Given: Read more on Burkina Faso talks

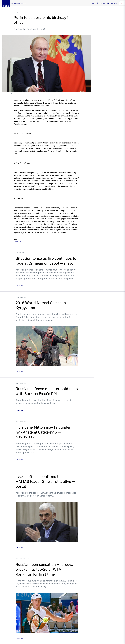Looking at the screenshot, I should (19, 410).
